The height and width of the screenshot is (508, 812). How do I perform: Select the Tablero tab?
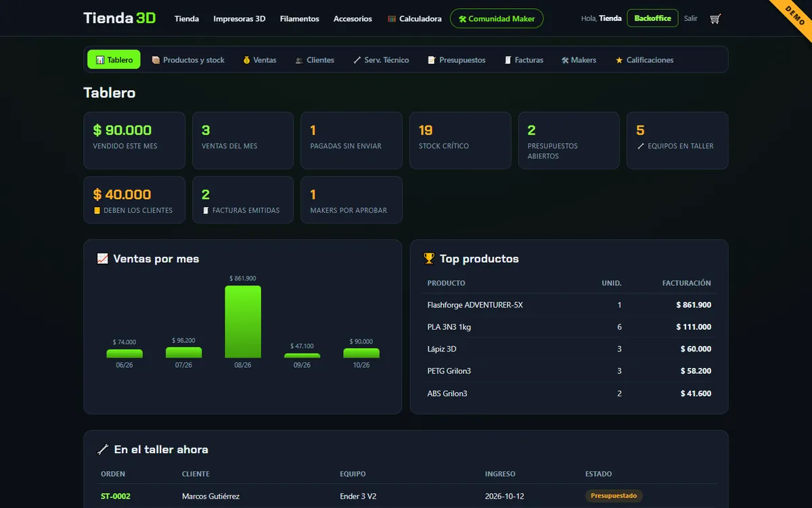point(114,60)
